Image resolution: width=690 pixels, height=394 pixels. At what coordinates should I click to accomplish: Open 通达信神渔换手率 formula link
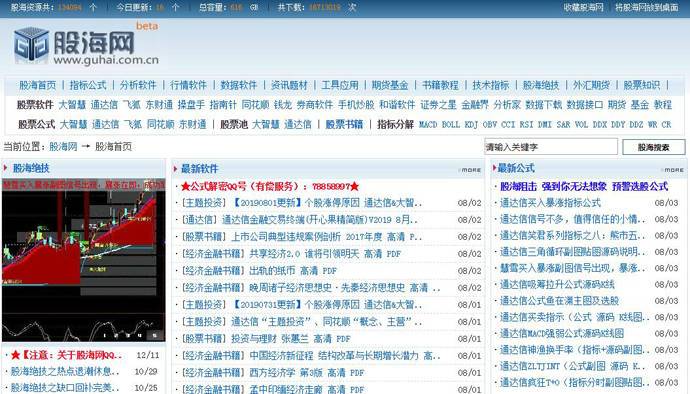pyautogui.click(x=574, y=350)
